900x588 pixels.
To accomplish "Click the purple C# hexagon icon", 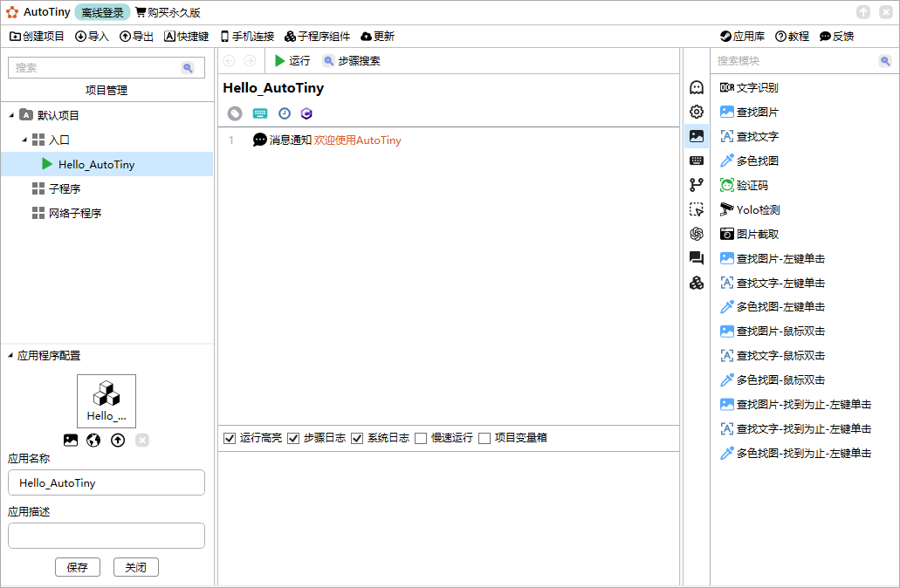I will pyautogui.click(x=306, y=113).
